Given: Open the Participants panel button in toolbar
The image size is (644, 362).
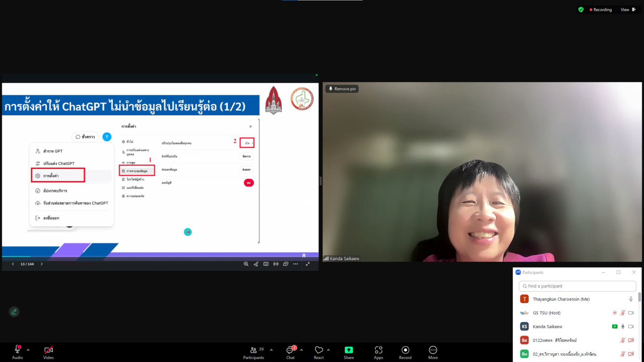Looking at the screenshot, I should 254,352.
